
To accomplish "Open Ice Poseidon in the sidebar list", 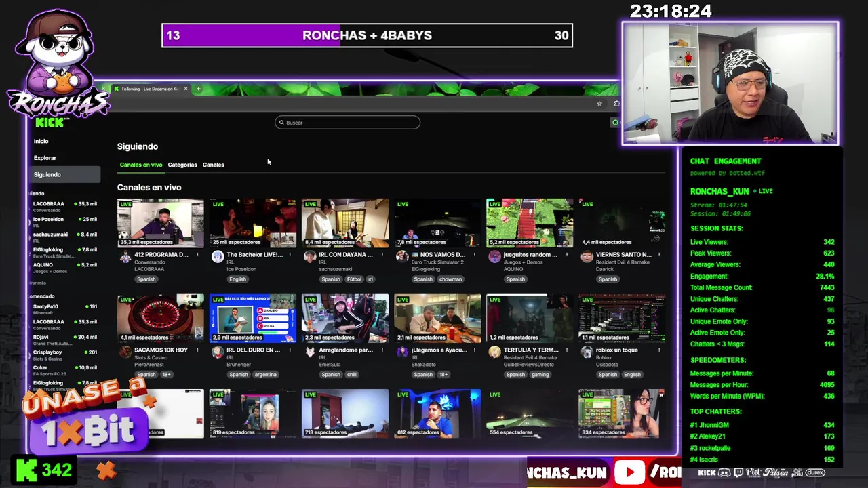I will click(x=64, y=222).
